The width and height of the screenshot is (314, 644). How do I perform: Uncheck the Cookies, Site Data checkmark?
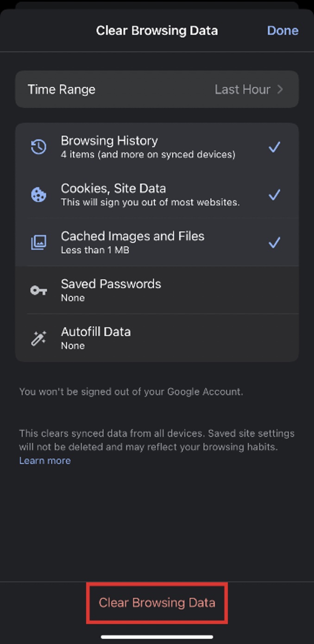click(274, 195)
